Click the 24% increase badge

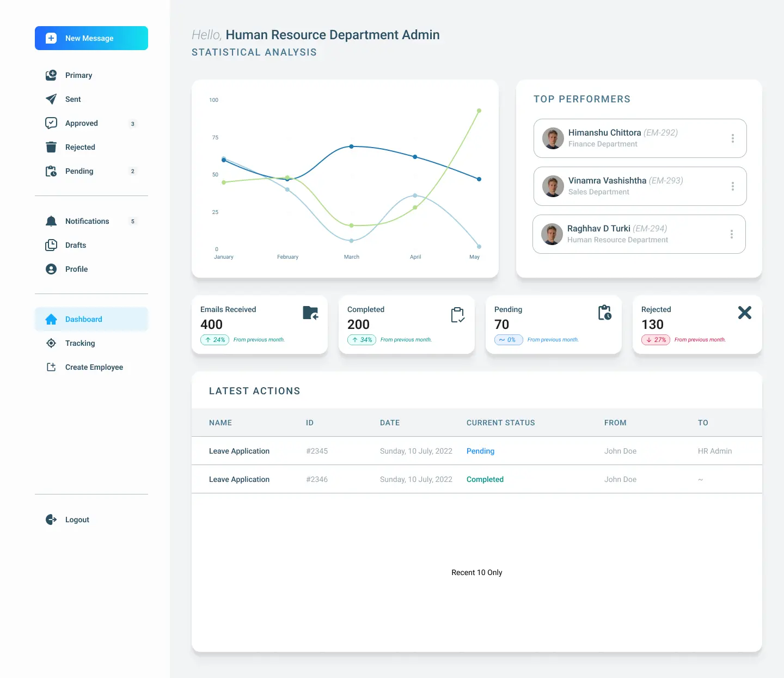215,340
